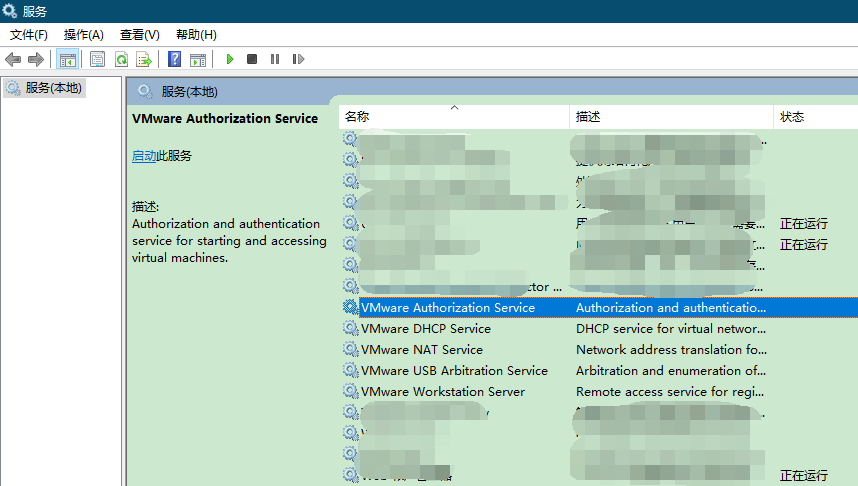The width and height of the screenshot is (858, 486).
Task: Select the VMware Workstation Server row
Action: click(x=598, y=391)
